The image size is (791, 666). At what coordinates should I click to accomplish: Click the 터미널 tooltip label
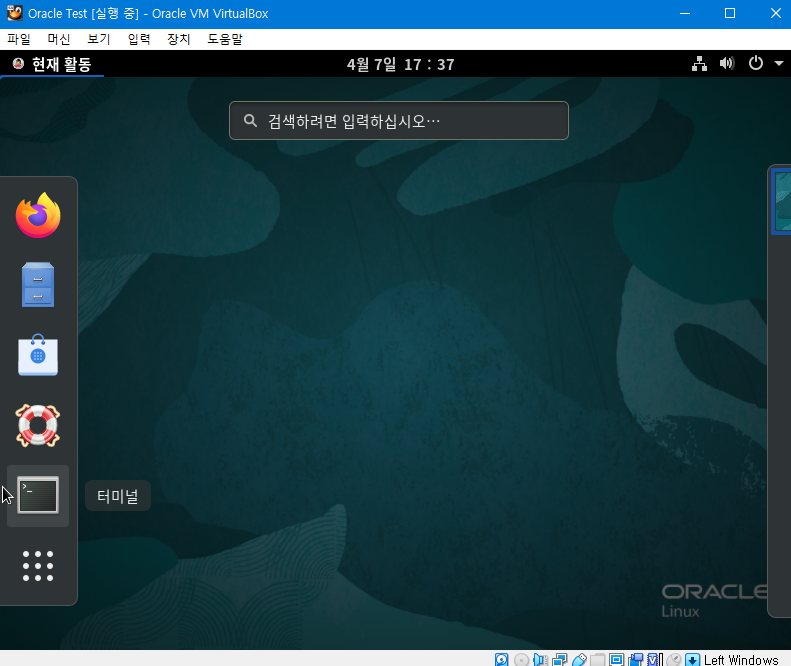click(118, 496)
